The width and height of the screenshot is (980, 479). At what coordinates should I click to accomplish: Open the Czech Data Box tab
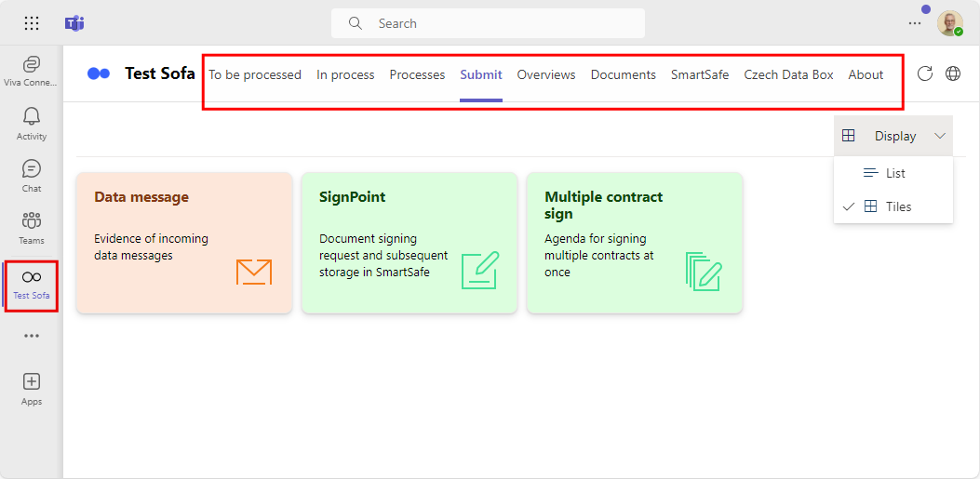[788, 74]
